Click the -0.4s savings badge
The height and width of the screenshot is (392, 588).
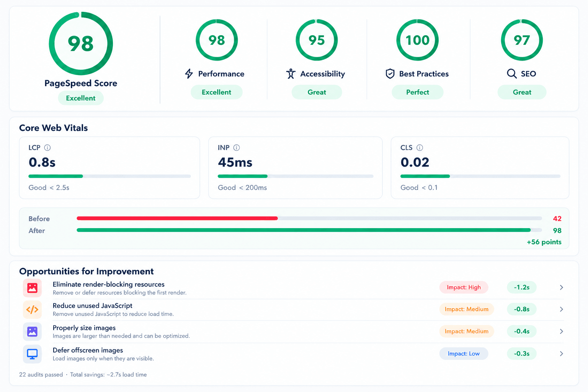[x=522, y=332]
